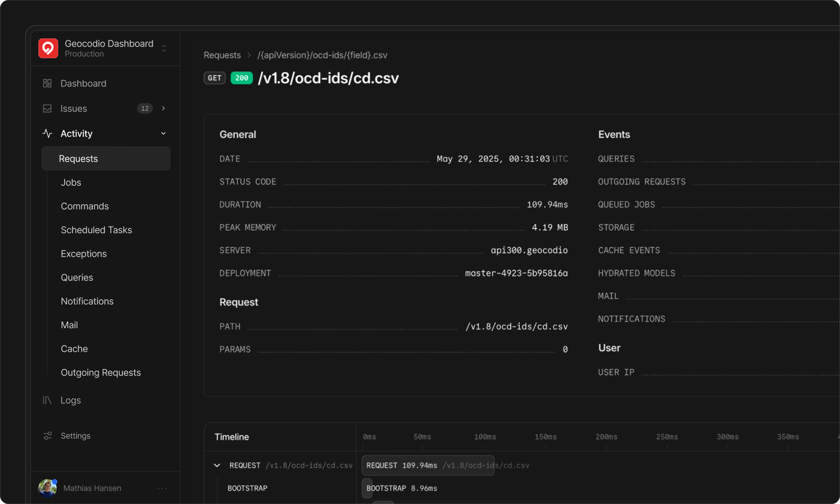Open the Dashboard grid icon
This screenshot has width=840, height=504.
click(x=47, y=83)
